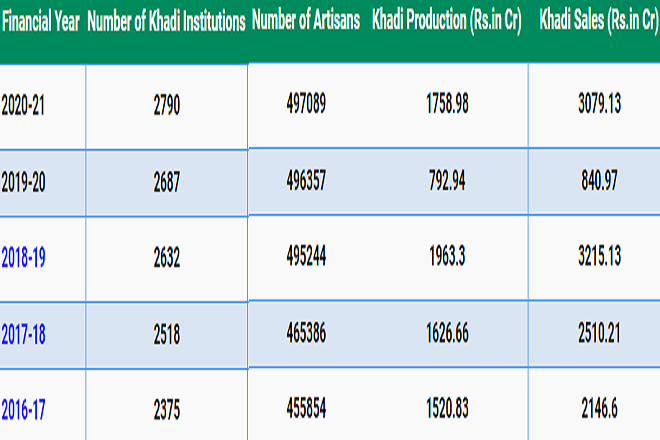Screen dimensions: 660x440
Task: Select institutions value 2790
Action: [166, 104]
